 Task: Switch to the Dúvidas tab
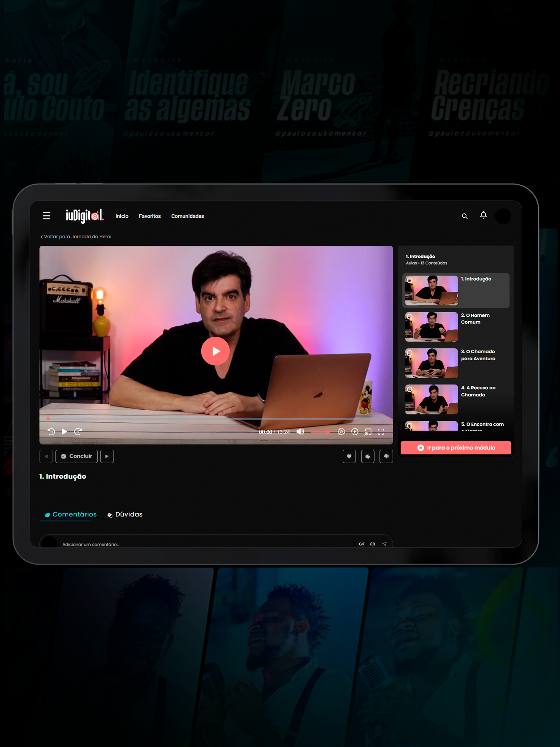(125, 514)
